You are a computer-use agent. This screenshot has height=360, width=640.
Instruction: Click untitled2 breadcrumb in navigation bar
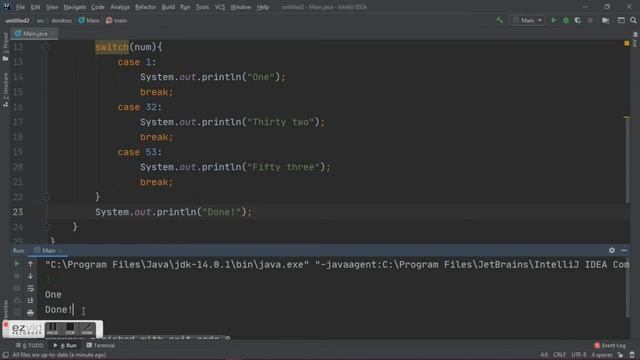(17, 20)
